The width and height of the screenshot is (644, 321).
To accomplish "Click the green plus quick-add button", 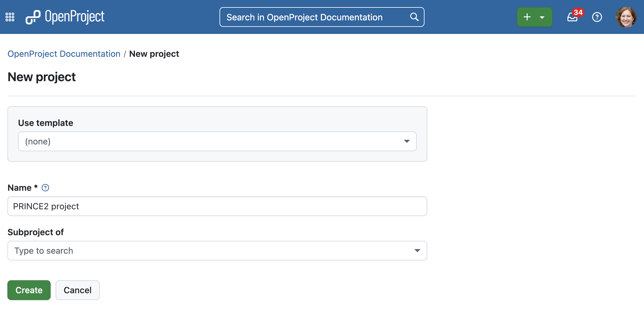I will pyautogui.click(x=527, y=17).
